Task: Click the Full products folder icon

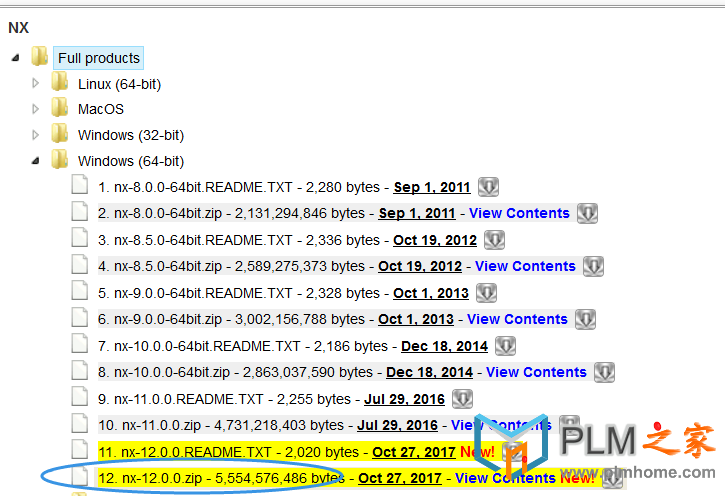Action: pos(40,56)
